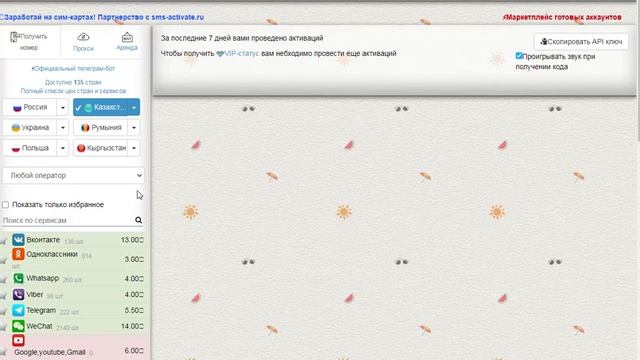This screenshot has width=640, height=360.
Task: Expand the Румыния dropdown arrow
Action: 134,128
